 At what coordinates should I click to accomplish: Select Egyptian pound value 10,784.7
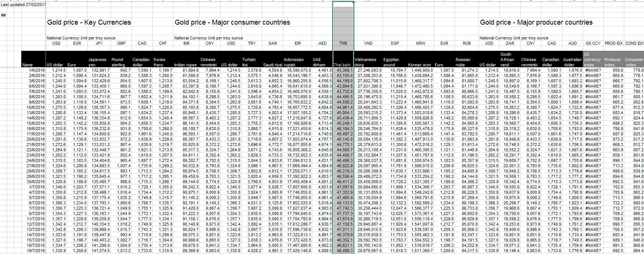(x=399, y=70)
